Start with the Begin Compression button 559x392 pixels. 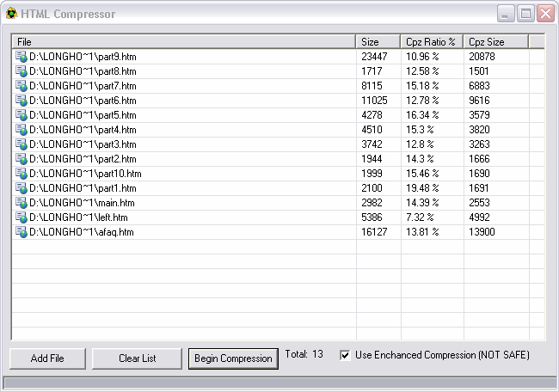pos(233,358)
